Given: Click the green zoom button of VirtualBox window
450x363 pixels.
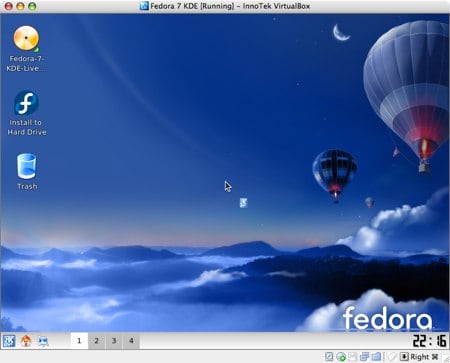Looking at the screenshot, I should click(32, 6).
